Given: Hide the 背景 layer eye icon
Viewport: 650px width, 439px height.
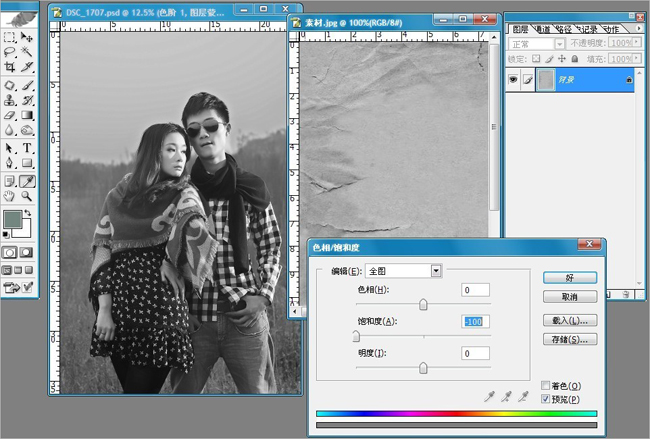Looking at the screenshot, I should click(513, 79).
